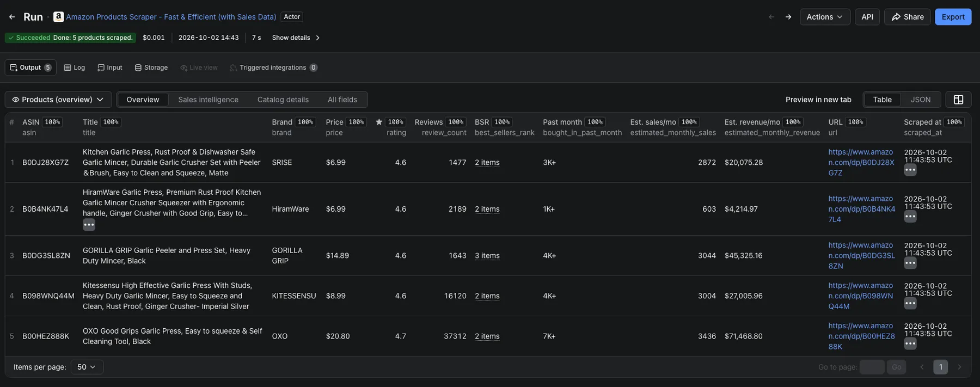Open the B0DJ28XG7Z Amazon product URL
This screenshot has width=980, height=387.
(861, 163)
